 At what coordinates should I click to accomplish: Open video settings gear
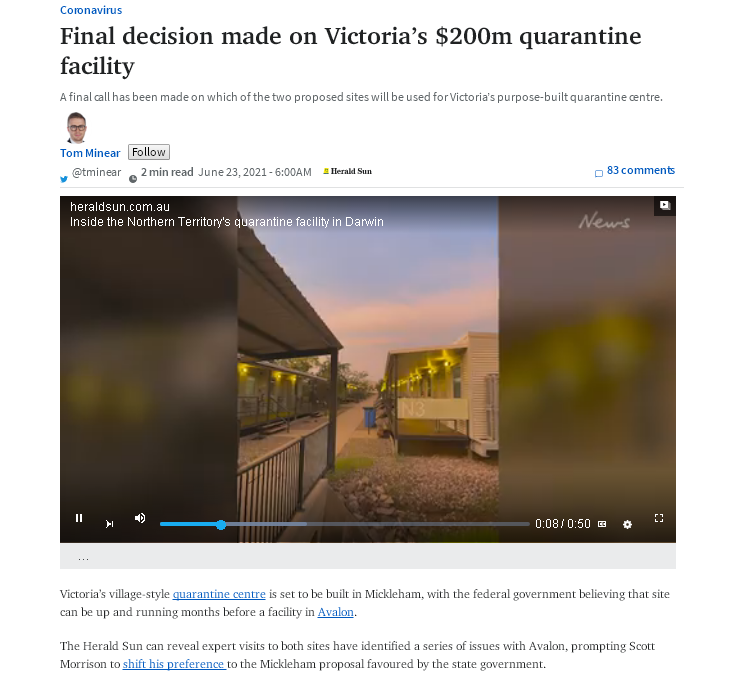627,525
